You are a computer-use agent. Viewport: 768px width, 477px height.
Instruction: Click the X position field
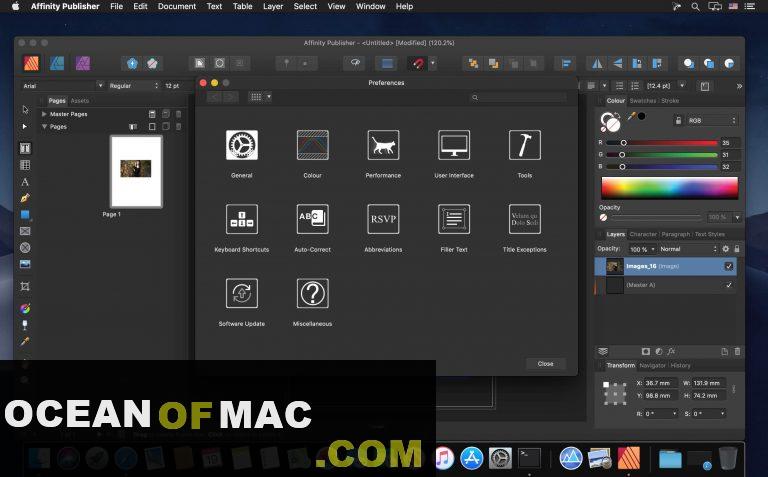click(661, 383)
